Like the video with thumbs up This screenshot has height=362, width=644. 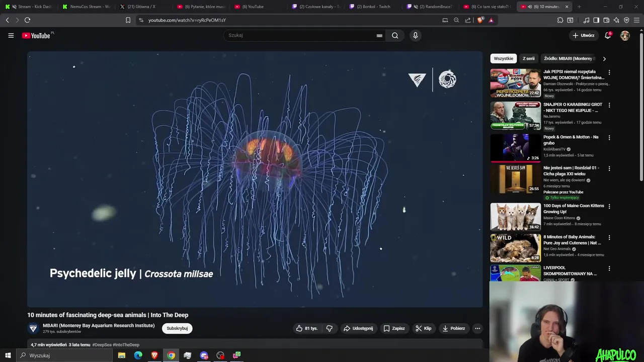(x=306, y=328)
